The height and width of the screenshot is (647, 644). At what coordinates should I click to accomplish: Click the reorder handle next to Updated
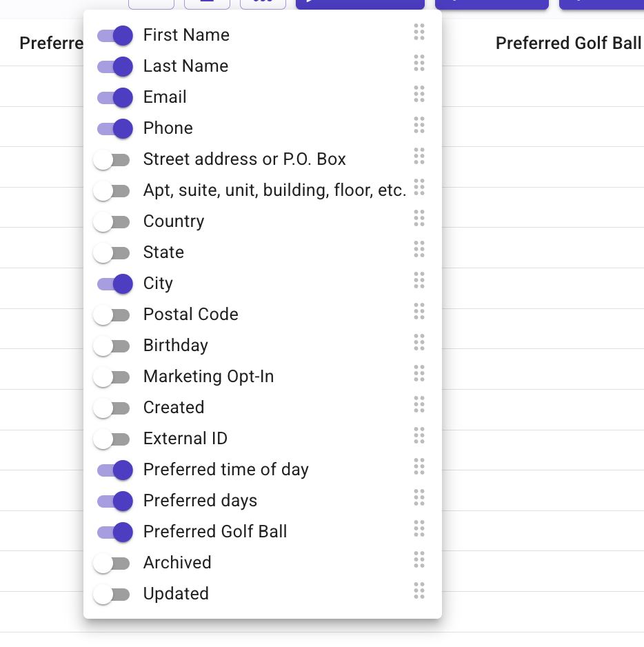[x=419, y=590]
